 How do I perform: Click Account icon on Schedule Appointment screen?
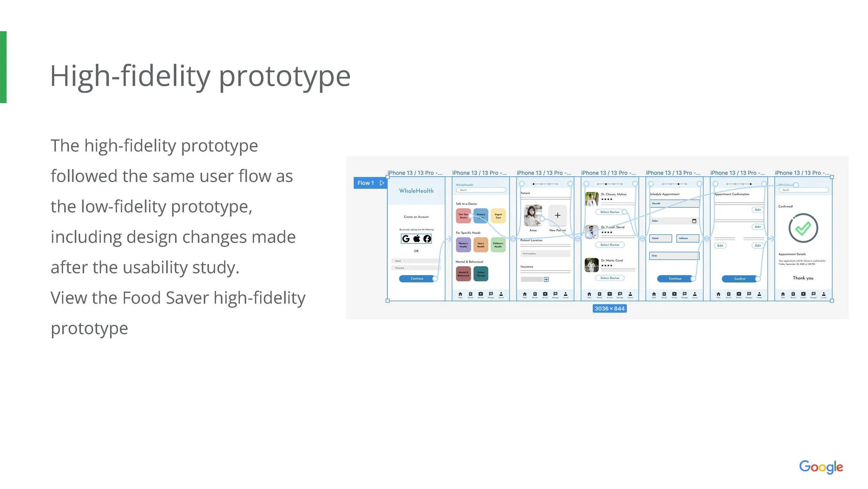[695, 294]
